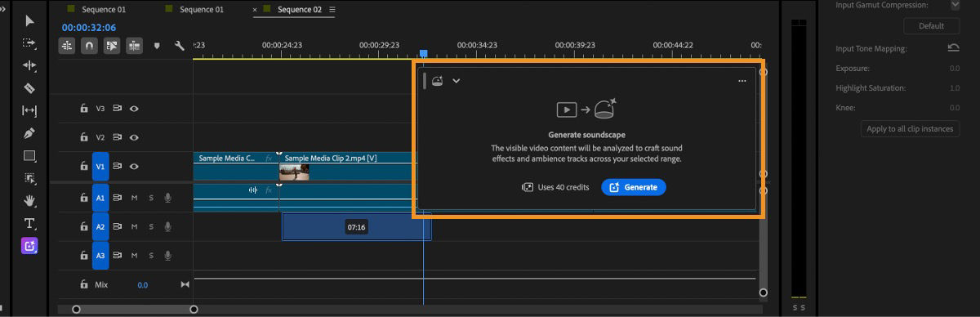
Task: Switch to the first Sequence 01 tab
Action: (103, 10)
